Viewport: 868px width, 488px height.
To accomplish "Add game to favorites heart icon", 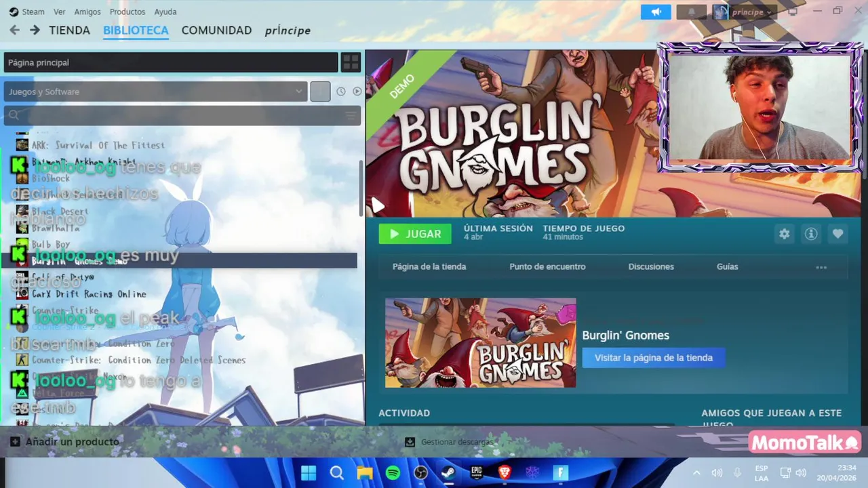I will click(x=837, y=234).
